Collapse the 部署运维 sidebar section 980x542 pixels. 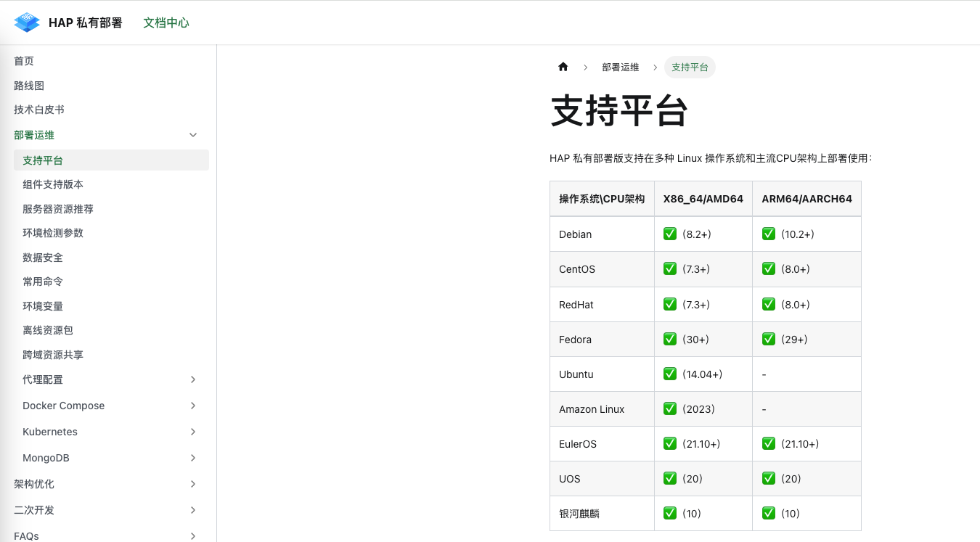193,135
